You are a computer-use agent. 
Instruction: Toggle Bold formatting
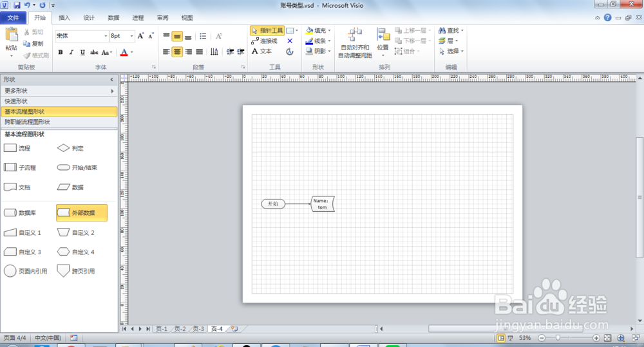tap(61, 52)
